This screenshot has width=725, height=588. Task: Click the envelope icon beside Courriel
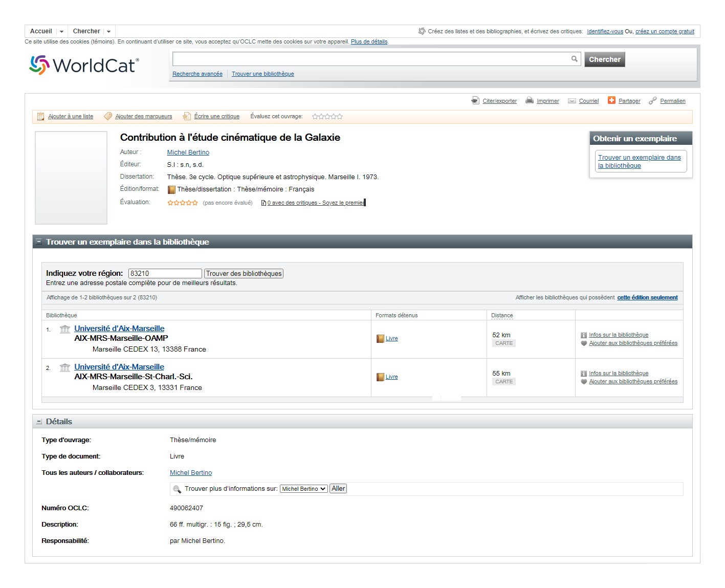coord(572,101)
